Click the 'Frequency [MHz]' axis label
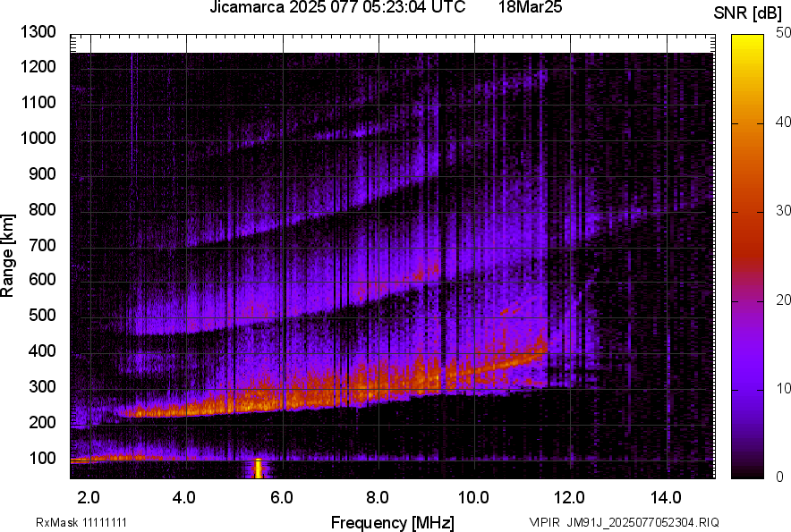The height and width of the screenshot is (532, 791). [x=393, y=522]
